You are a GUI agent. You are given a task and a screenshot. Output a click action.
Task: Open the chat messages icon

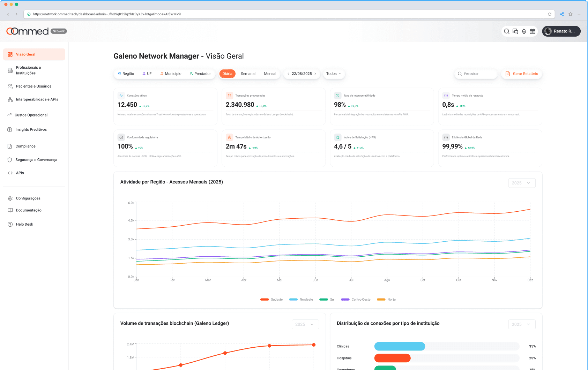[x=515, y=31]
